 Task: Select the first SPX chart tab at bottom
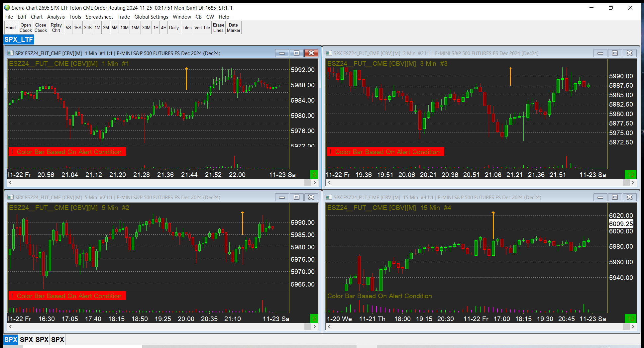11,339
